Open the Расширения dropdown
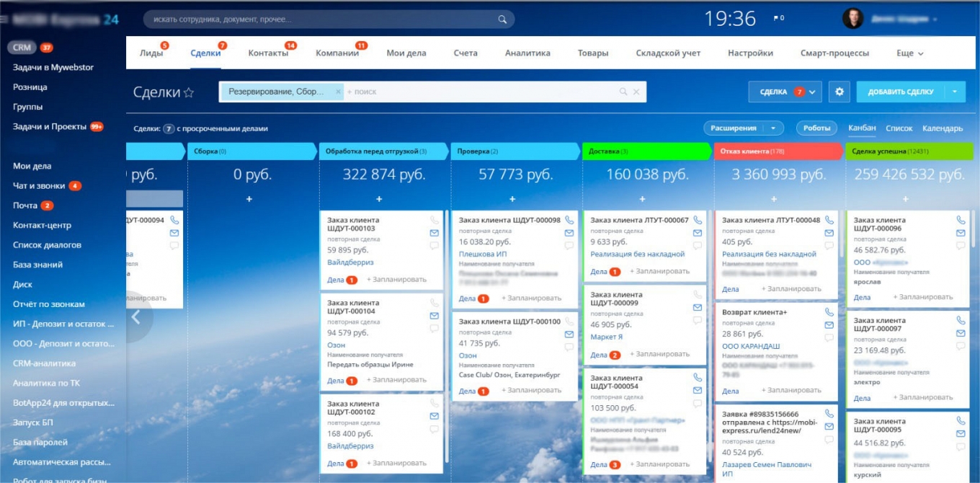The image size is (980, 483). tap(773, 128)
